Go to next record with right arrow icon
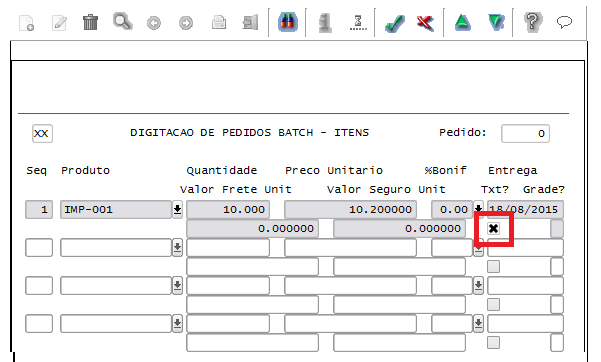Image resolution: width=601 pixels, height=362 pixels. click(186, 23)
